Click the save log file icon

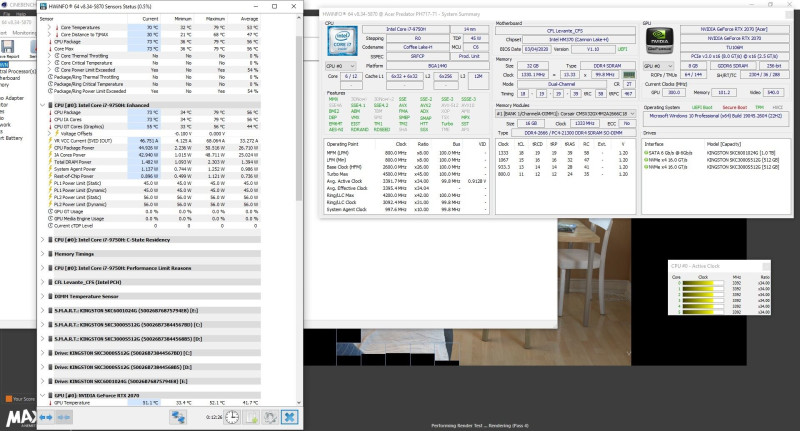point(252,417)
